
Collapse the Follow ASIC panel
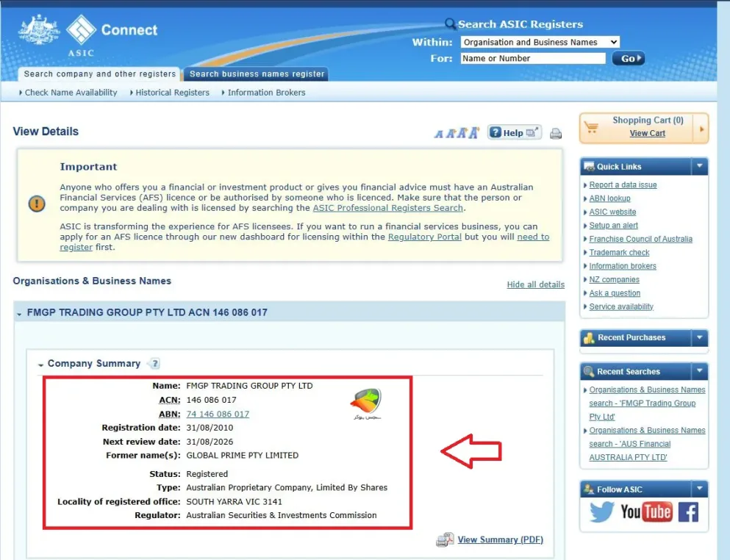click(699, 489)
